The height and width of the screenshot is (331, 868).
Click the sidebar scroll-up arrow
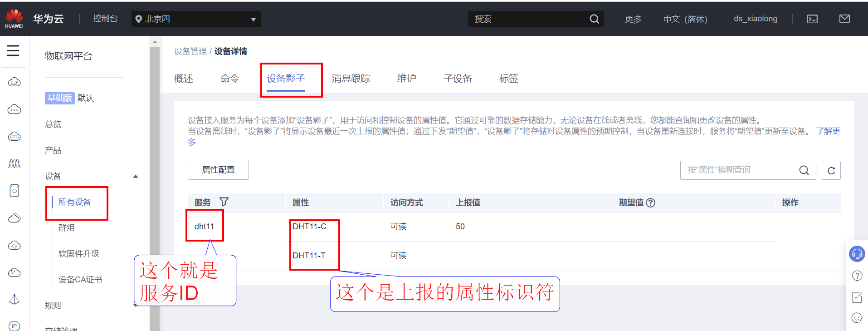point(155,42)
